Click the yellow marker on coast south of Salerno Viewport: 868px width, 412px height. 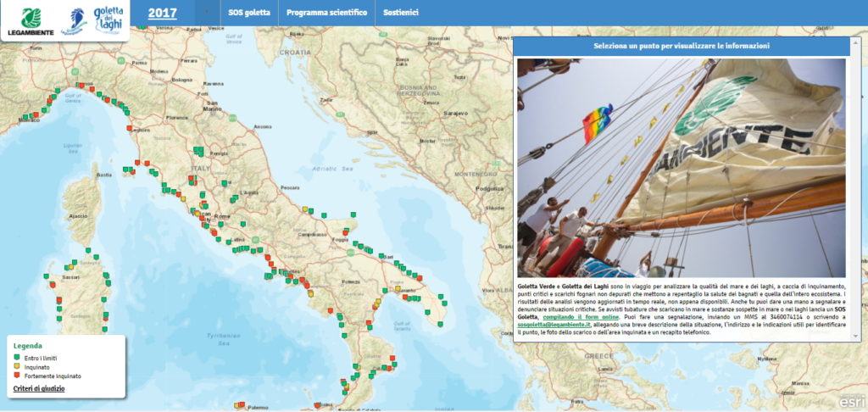[x=310, y=293]
